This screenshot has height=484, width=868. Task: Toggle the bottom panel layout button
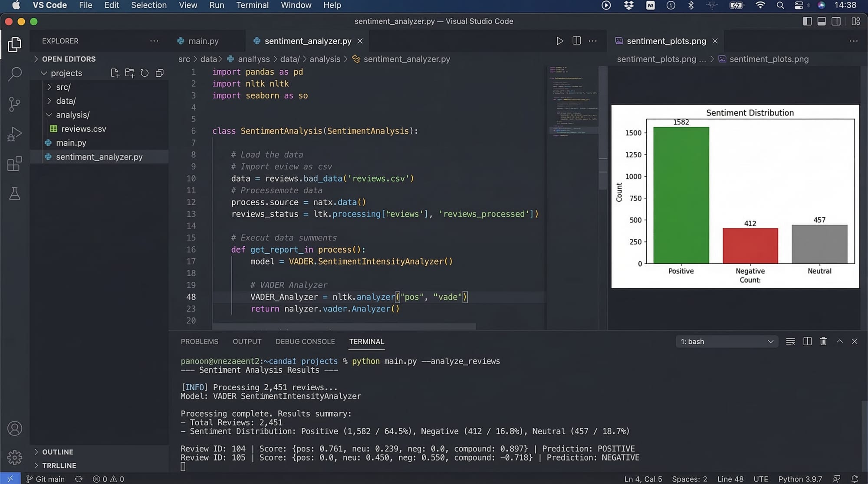point(822,21)
